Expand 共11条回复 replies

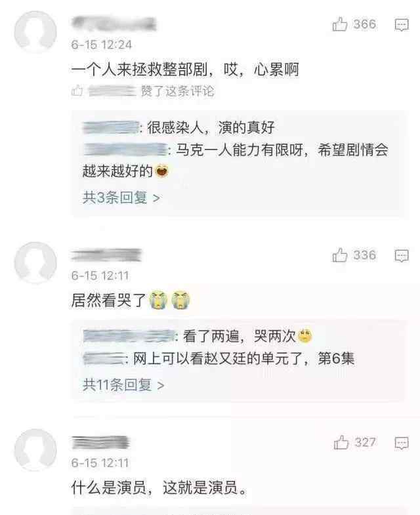pyautogui.click(x=123, y=384)
